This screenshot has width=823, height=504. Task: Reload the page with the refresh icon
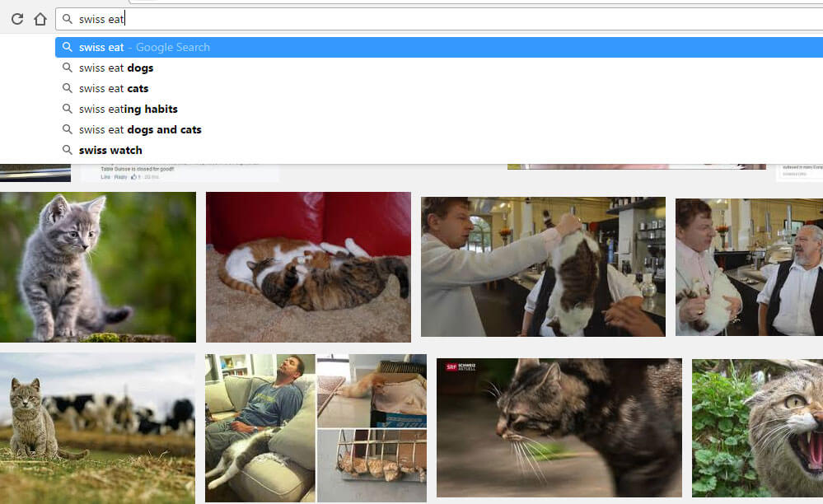tap(17, 20)
